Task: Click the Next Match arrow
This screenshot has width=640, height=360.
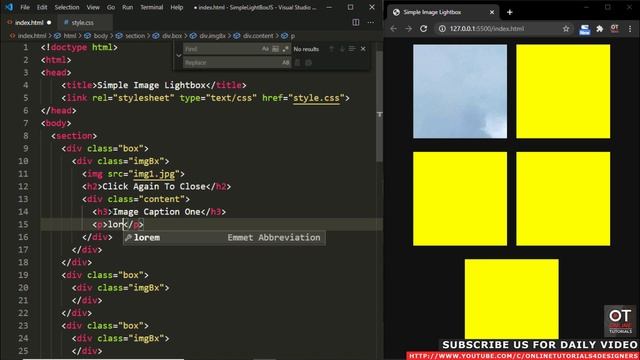Action: pyautogui.click(x=342, y=49)
